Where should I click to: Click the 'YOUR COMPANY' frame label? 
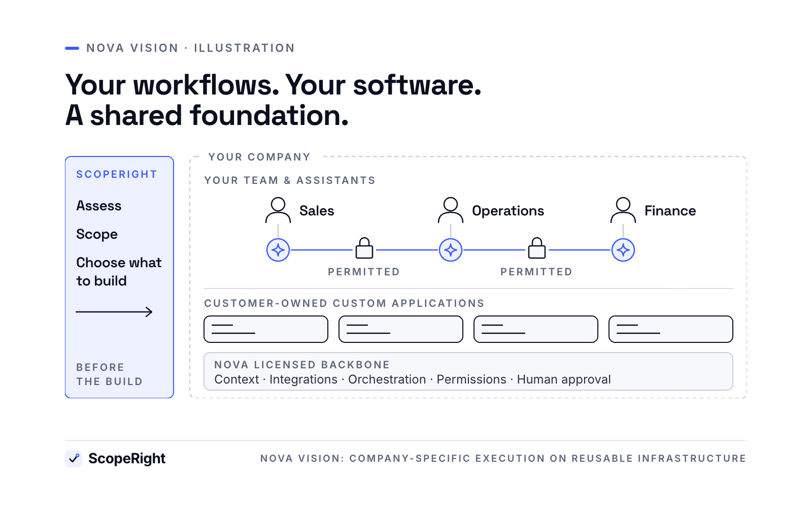coord(259,157)
